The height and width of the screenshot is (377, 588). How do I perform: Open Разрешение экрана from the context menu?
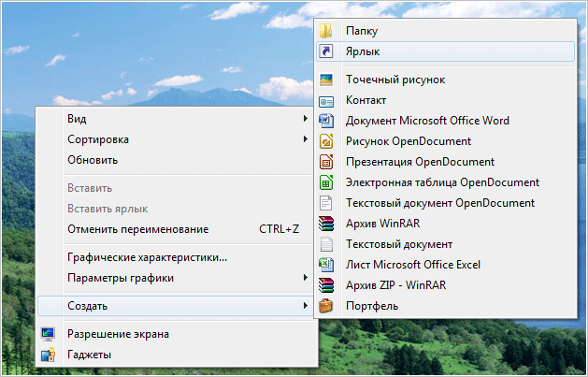(177, 334)
